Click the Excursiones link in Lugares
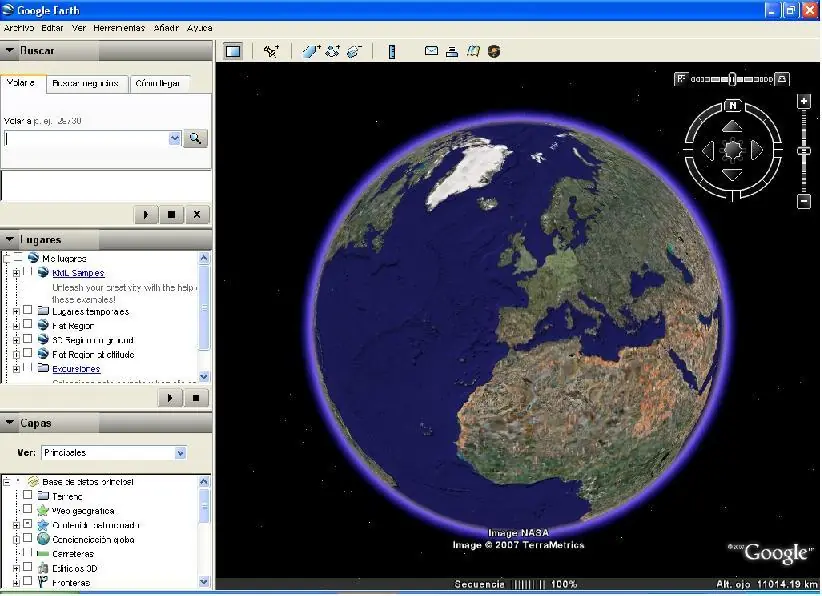 tap(76, 369)
